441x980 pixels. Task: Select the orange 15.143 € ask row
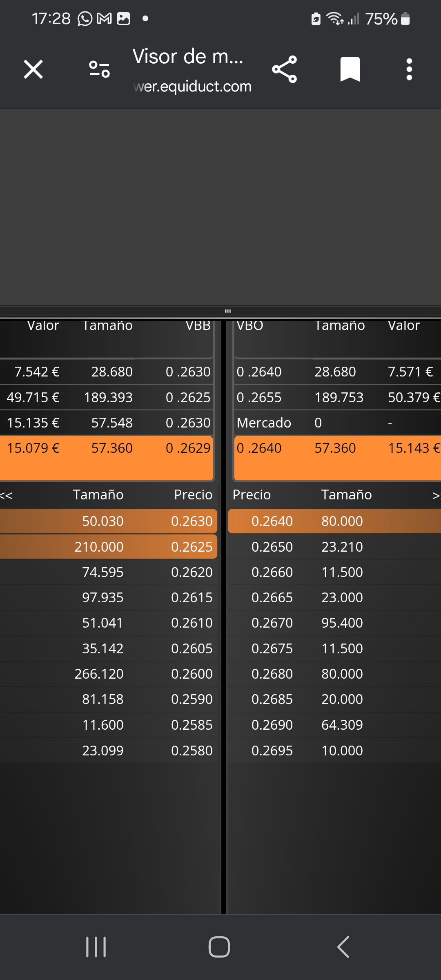(337, 458)
